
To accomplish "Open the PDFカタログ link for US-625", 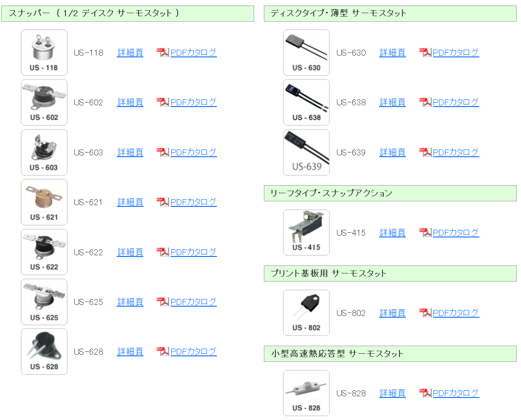I will 194,302.
